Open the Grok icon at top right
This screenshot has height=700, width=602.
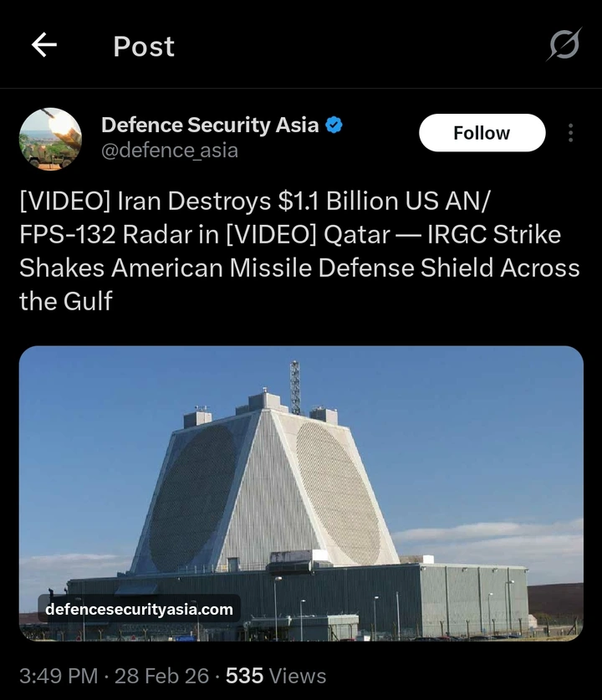564,44
